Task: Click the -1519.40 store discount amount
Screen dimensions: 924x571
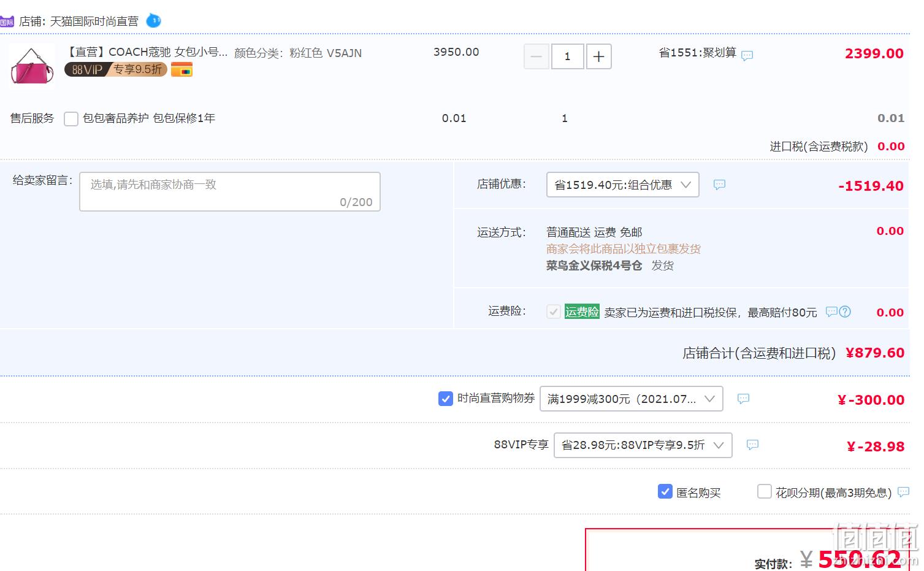Action: coord(871,186)
